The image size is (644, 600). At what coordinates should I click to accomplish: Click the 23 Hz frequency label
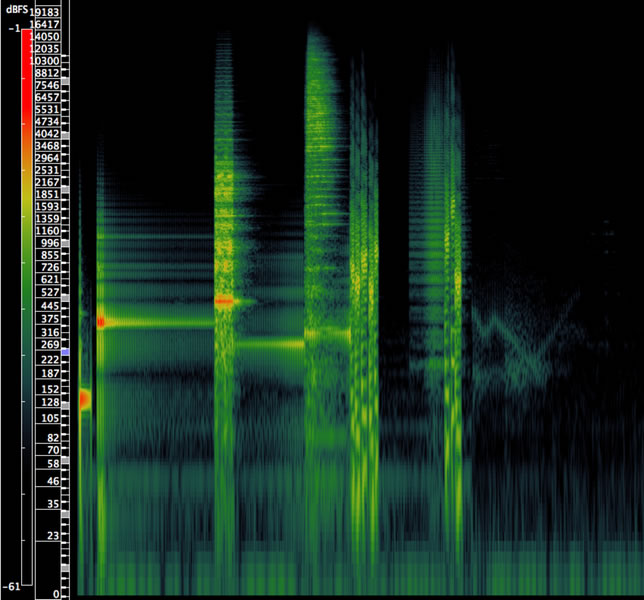pos(52,537)
